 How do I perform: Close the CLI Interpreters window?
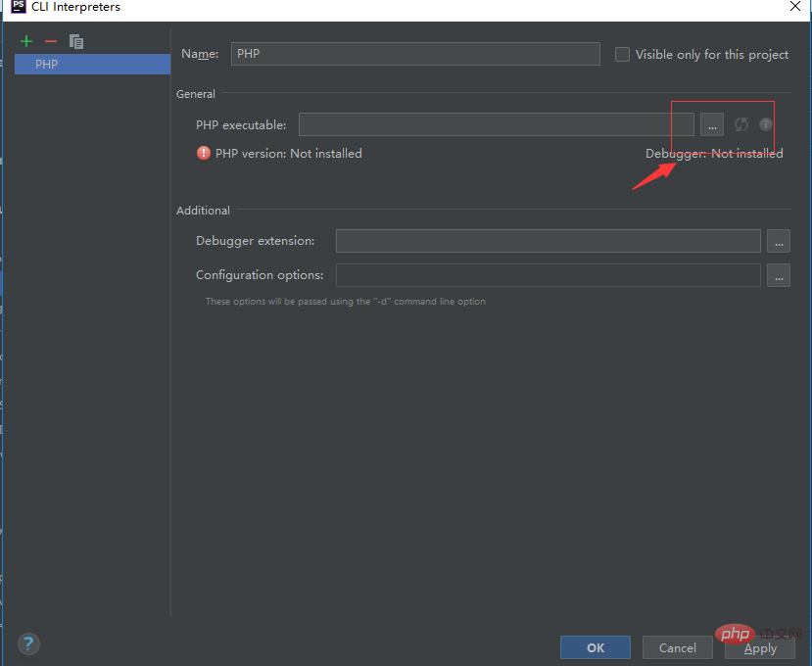click(x=794, y=7)
